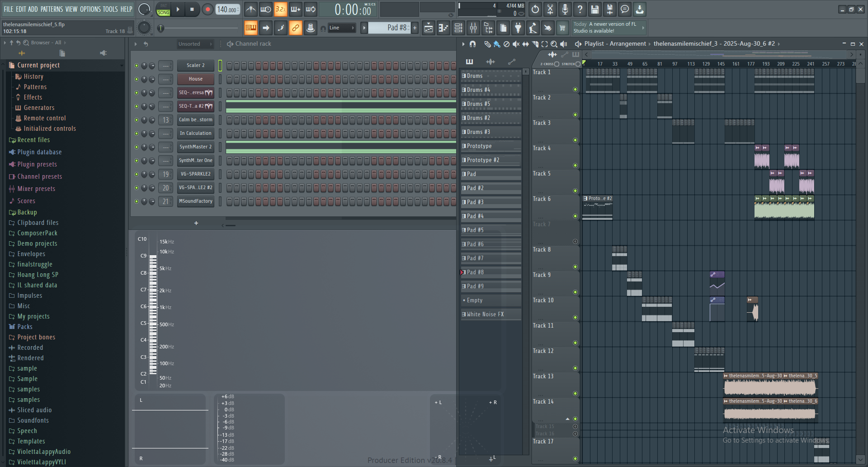Viewport: 868px width, 467px height.
Task: Open the Unsorted channel filter dropdown
Action: [x=195, y=44]
